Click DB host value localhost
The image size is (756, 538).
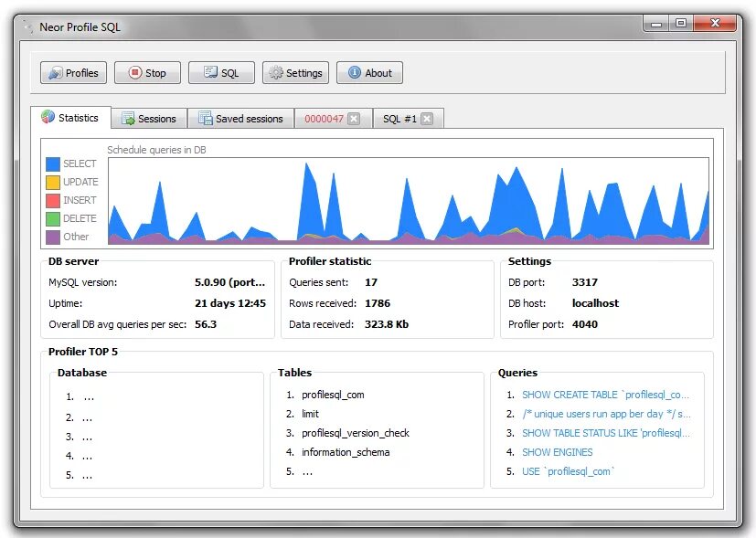tap(595, 303)
